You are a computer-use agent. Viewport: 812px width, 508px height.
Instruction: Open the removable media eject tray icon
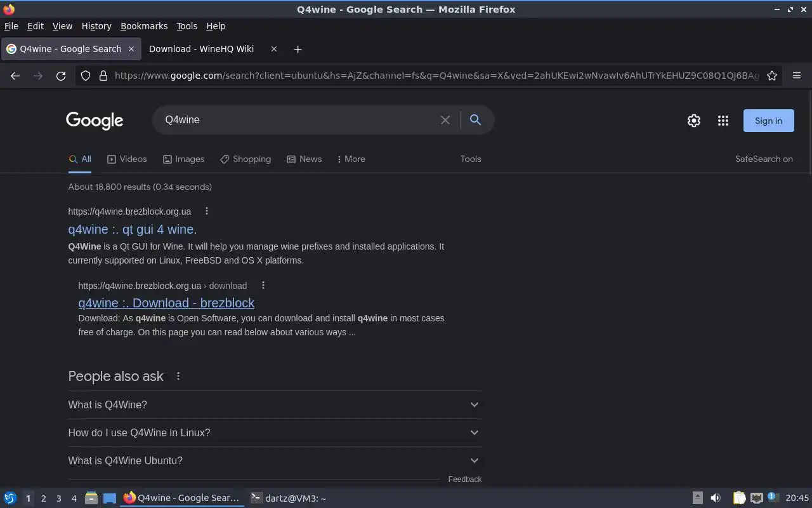pyautogui.click(x=697, y=498)
